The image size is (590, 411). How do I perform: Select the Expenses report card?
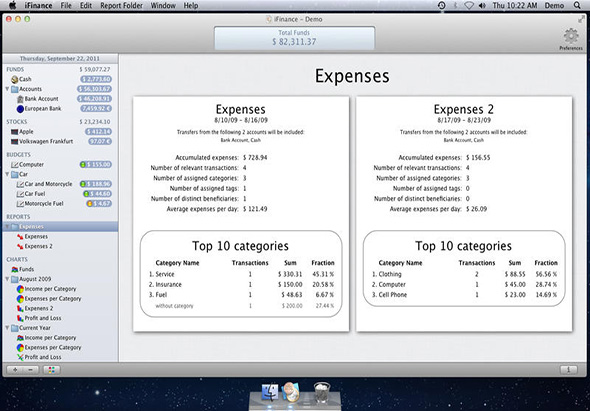tap(241, 214)
